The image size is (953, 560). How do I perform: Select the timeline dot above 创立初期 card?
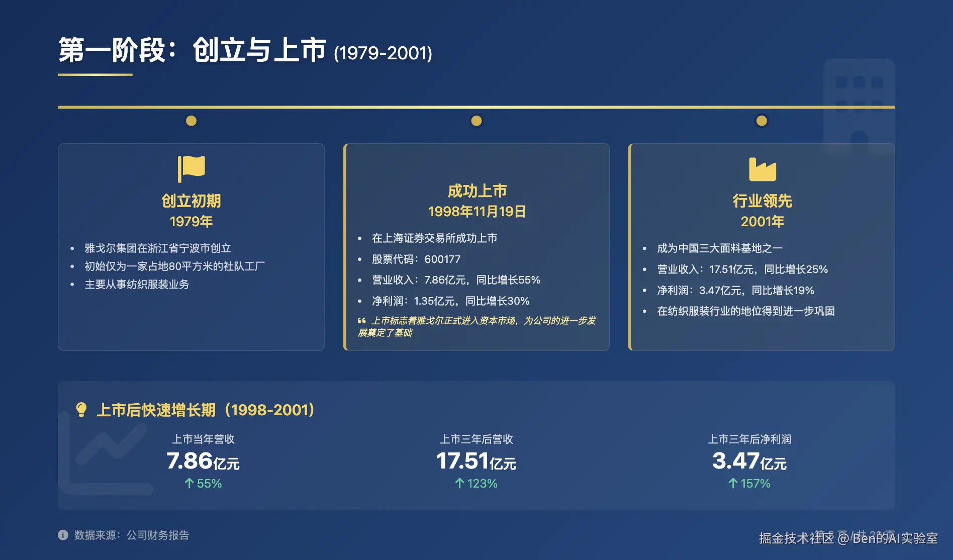(191, 121)
